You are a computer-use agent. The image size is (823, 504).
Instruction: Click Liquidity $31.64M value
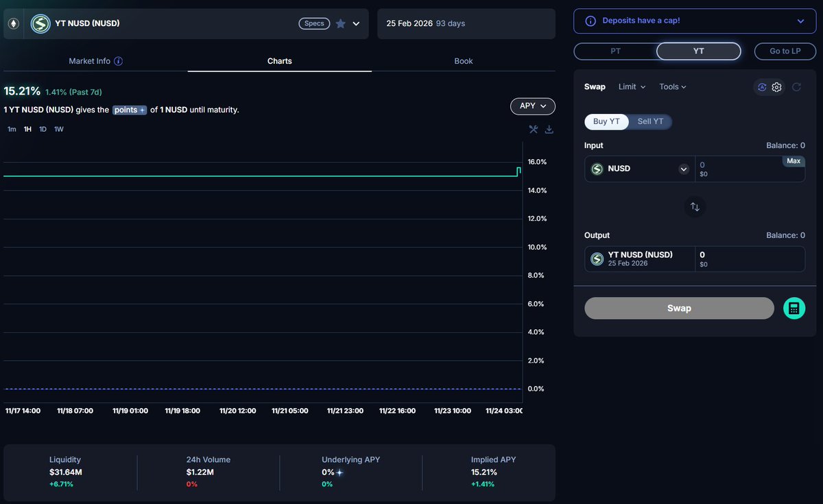point(66,472)
